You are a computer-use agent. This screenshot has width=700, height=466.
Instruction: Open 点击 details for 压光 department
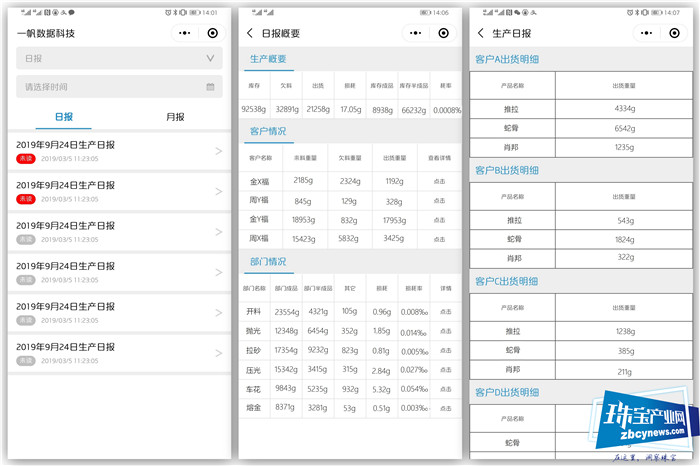coord(446,370)
